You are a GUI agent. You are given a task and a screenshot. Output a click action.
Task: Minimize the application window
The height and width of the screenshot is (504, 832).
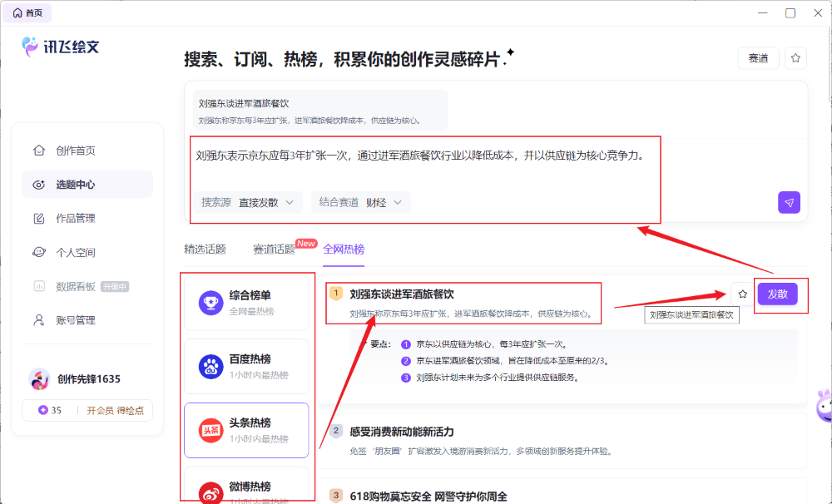[x=762, y=12]
